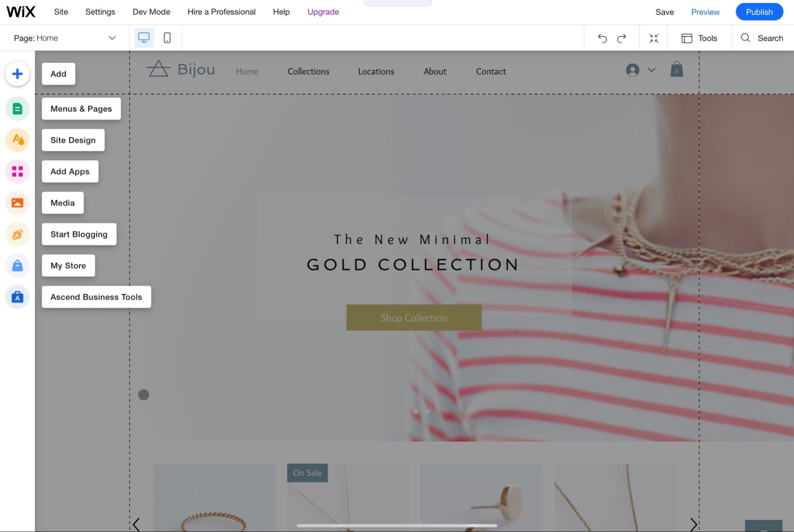
Task: Select the Menus and Pages option
Action: 81,108
